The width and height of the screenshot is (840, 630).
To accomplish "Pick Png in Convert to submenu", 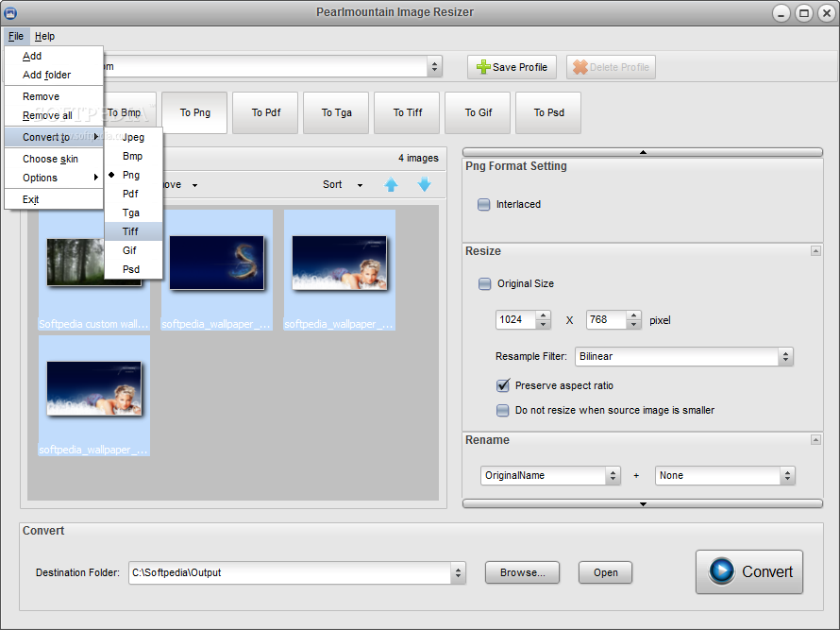I will tap(133, 175).
